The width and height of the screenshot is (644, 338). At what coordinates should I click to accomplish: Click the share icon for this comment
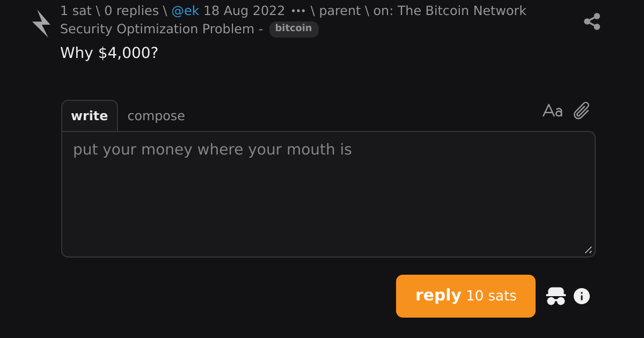[592, 21]
